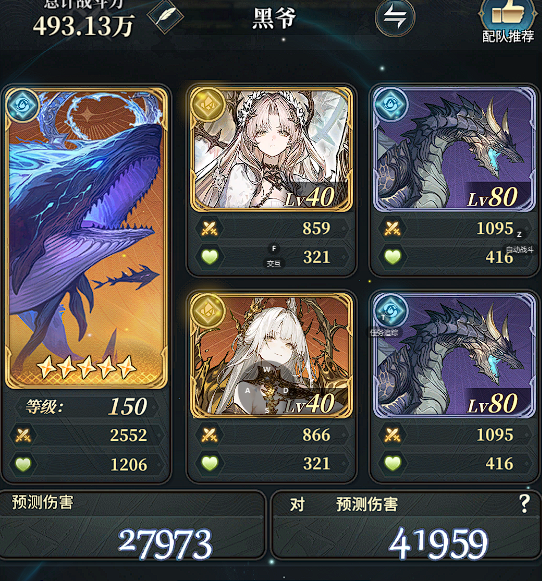
Task: Click the gold element badge on the Lv40 girl card with attack 859
Action: 207,105
